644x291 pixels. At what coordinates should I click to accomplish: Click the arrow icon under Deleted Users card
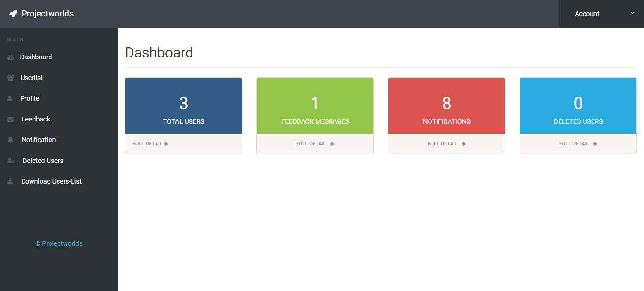(x=595, y=144)
